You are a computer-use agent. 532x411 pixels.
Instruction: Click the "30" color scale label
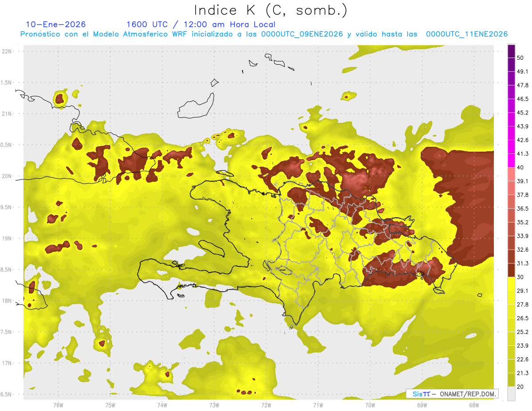pyautogui.click(x=521, y=277)
